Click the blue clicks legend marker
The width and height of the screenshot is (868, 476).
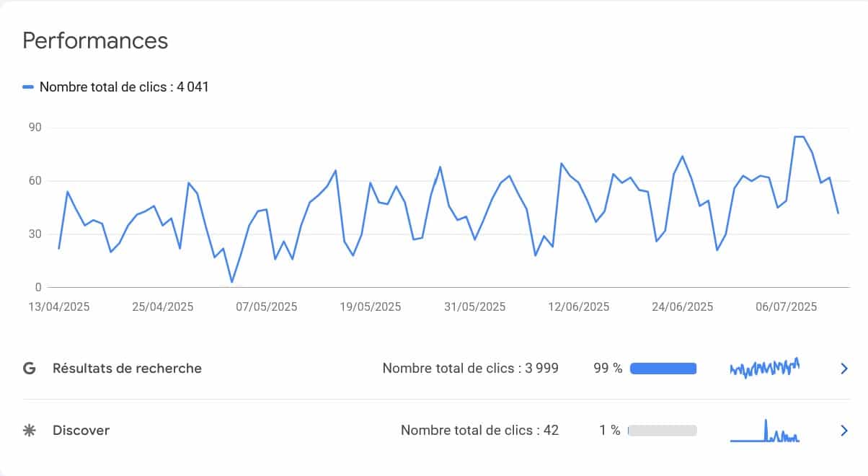pos(28,87)
